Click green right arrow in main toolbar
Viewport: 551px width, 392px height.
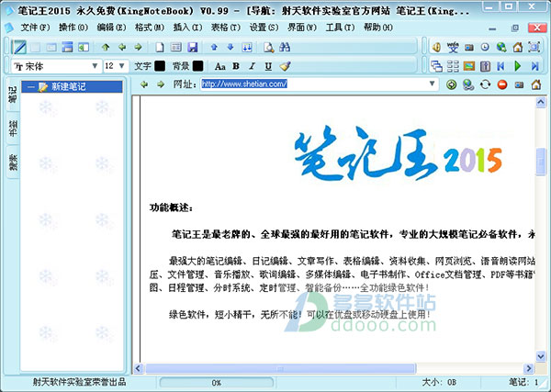click(138, 47)
